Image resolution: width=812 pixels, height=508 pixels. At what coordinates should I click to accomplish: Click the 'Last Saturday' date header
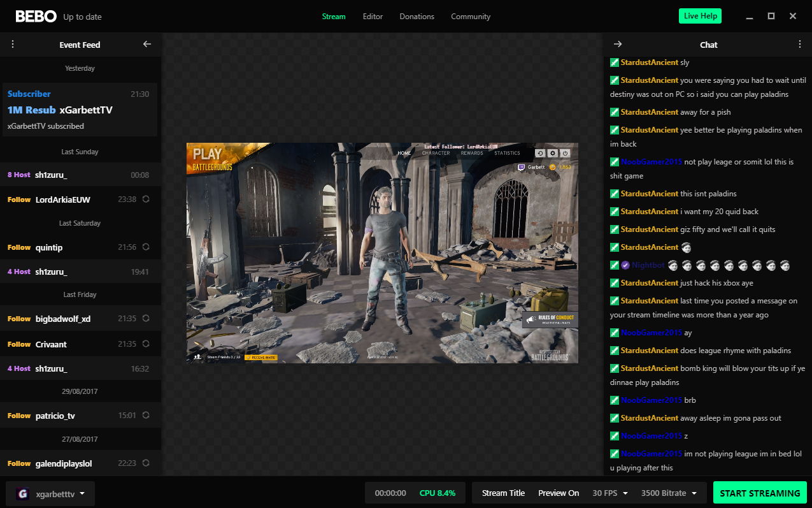[80, 224]
